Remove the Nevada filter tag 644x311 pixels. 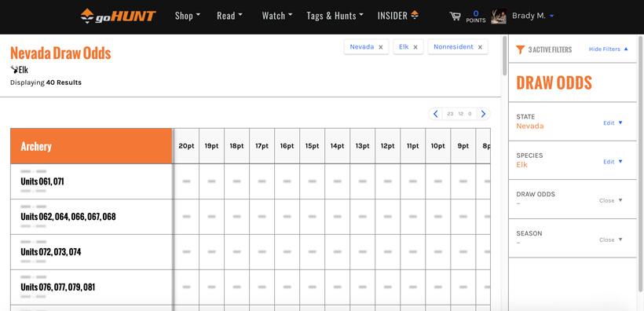point(381,47)
